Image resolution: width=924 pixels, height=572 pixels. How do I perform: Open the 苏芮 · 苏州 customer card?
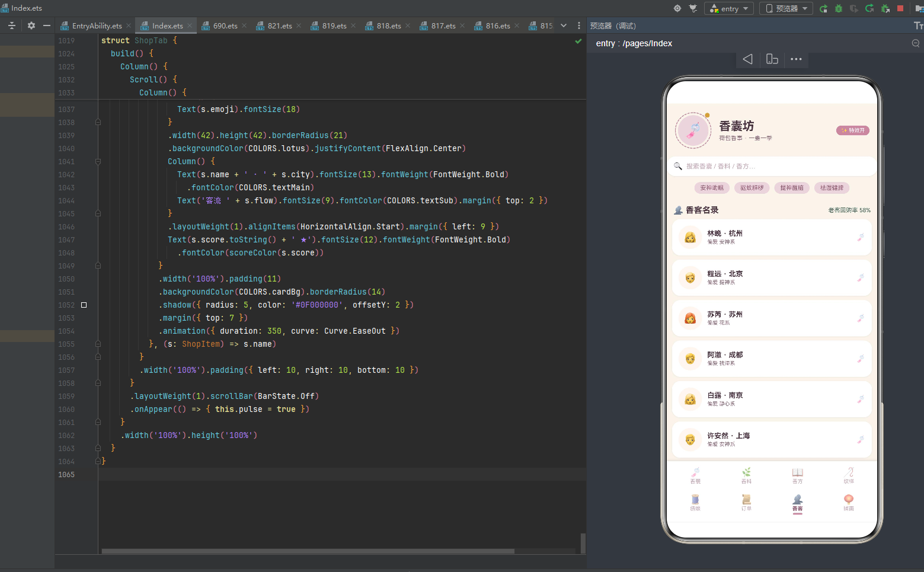pyautogui.click(x=772, y=318)
